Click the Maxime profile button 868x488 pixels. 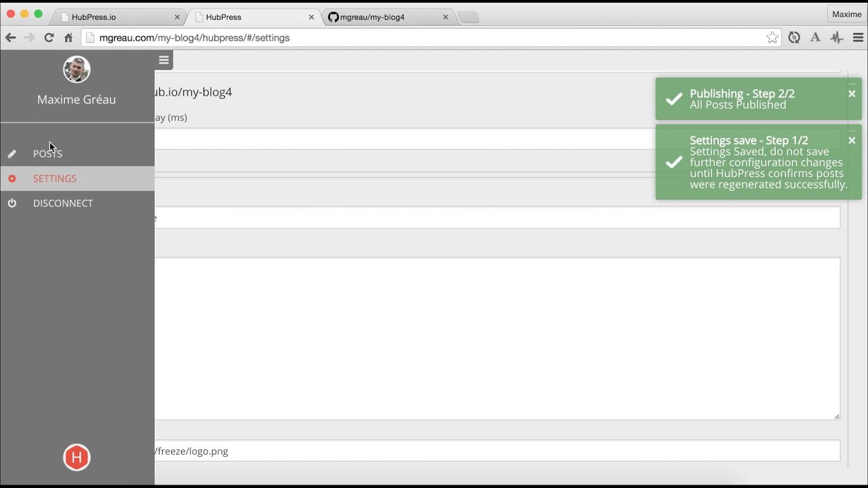click(846, 14)
